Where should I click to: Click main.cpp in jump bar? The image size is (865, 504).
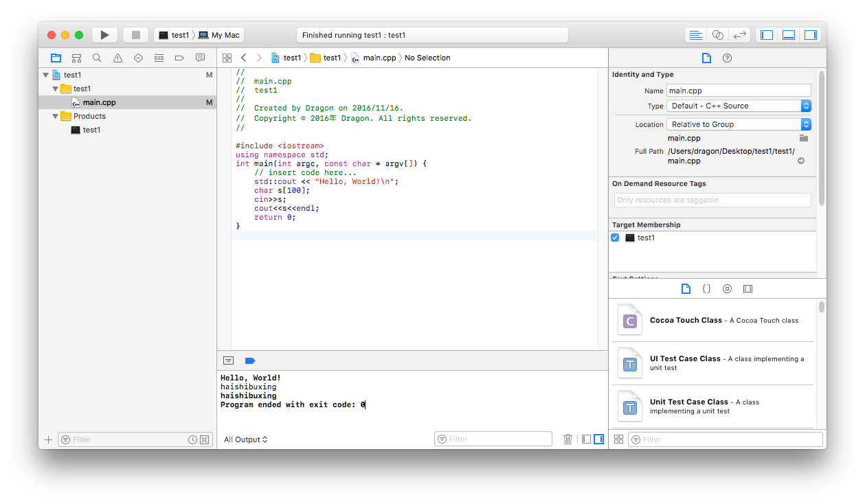374,58
